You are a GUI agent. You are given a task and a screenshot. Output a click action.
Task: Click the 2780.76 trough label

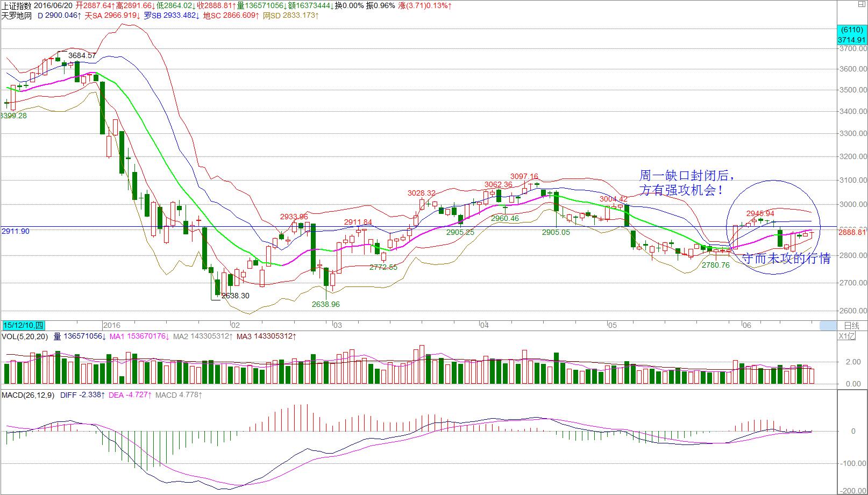[716, 265]
